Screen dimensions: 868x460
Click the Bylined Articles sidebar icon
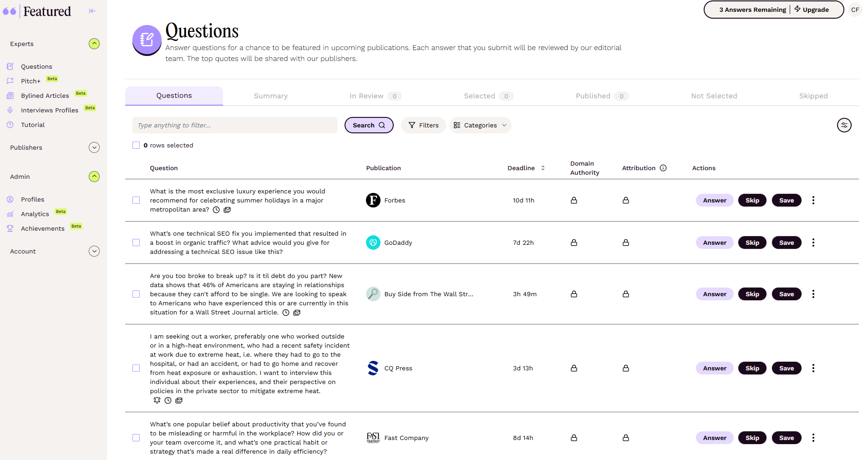[10, 96]
